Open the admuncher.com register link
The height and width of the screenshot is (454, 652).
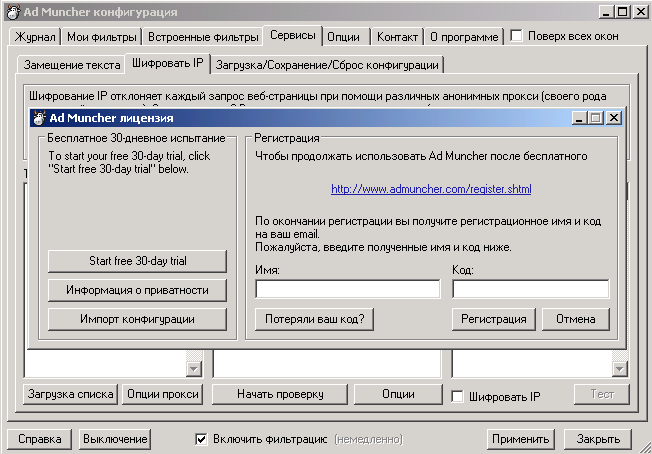point(431,189)
